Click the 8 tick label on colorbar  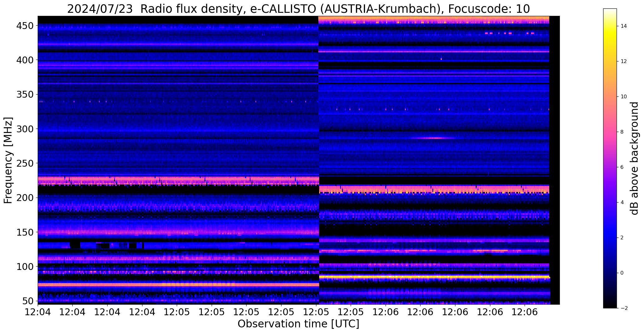click(622, 132)
